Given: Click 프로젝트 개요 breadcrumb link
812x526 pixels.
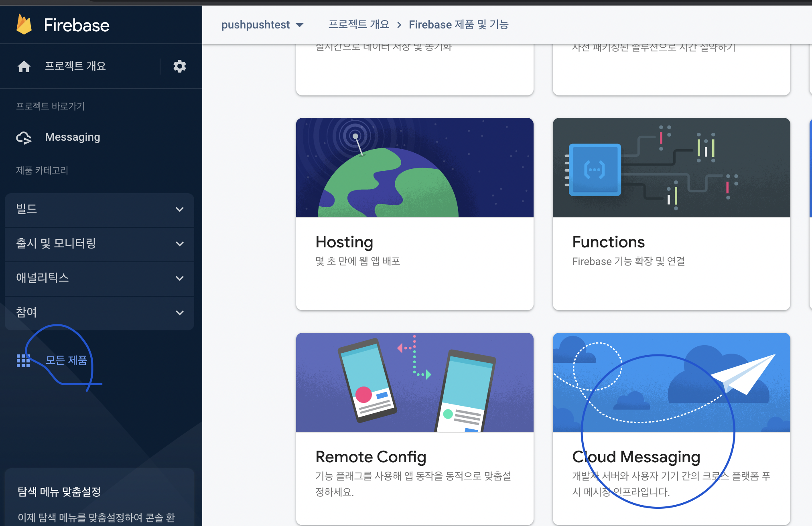Looking at the screenshot, I should (x=359, y=25).
